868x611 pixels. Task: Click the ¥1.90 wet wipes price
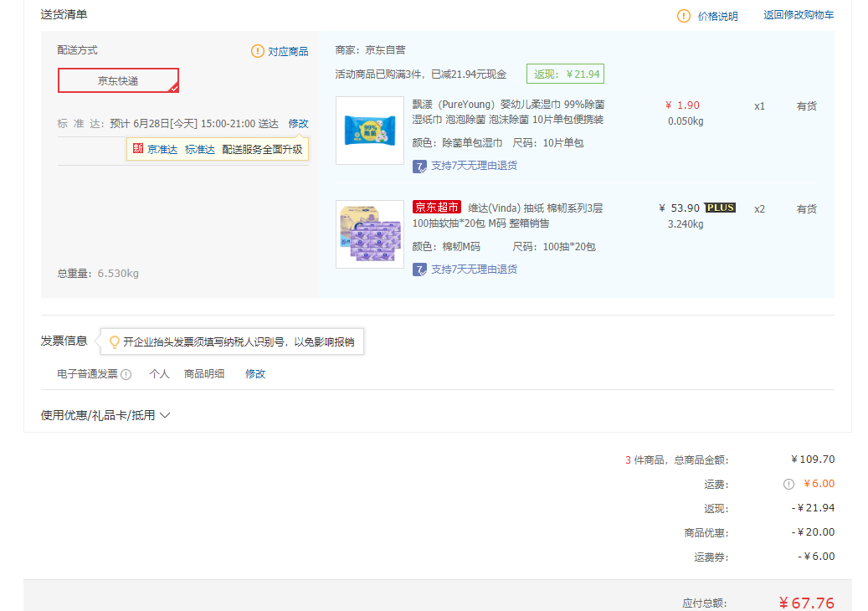pos(682,105)
